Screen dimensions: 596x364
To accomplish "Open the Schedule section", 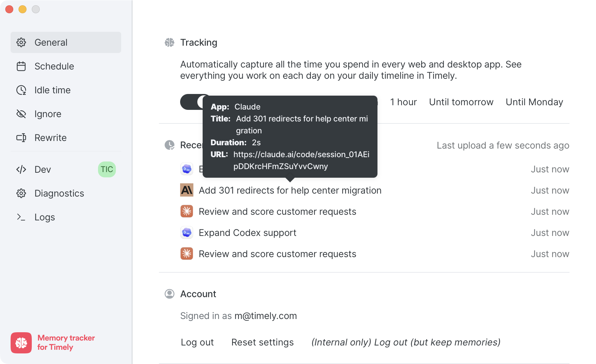I will 66,66.
